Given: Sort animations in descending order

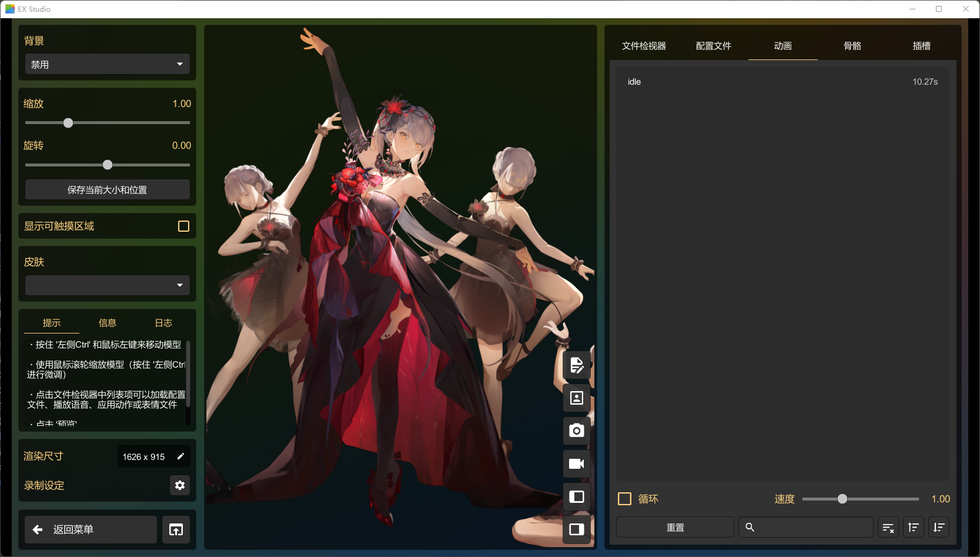Looking at the screenshot, I should [939, 528].
